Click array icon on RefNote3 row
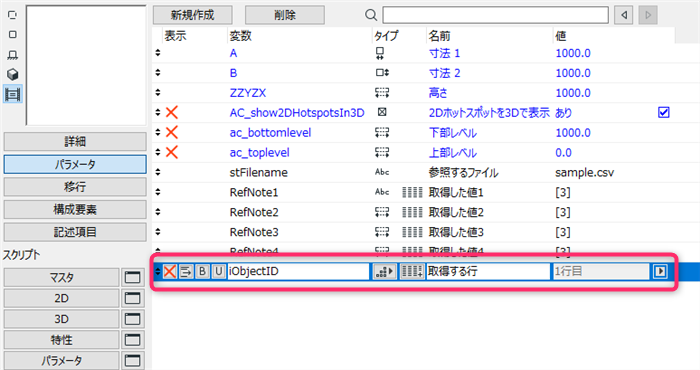700x370 pixels. point(412,232)
